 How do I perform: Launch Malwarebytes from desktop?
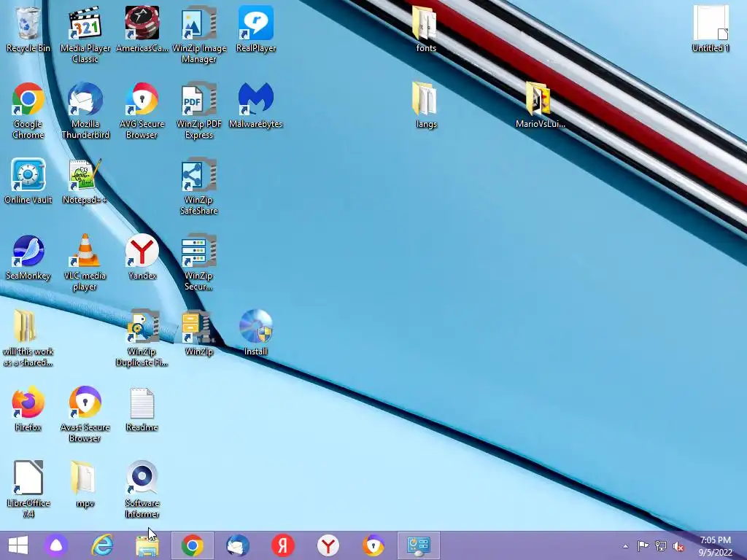(x=256, y=105)
